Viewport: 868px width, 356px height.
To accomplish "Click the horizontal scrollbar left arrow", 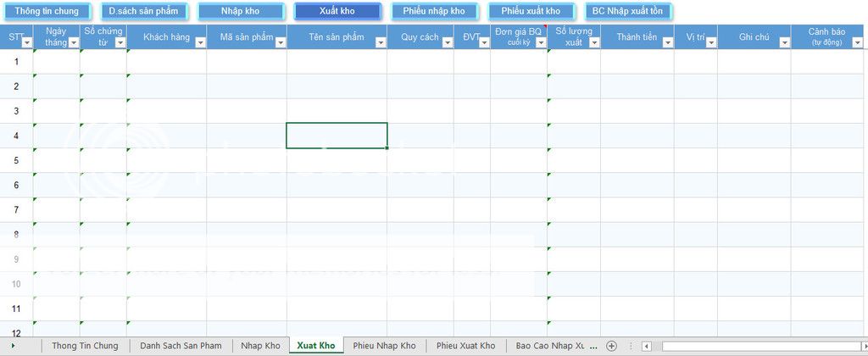I will click(x=646, y=346).
